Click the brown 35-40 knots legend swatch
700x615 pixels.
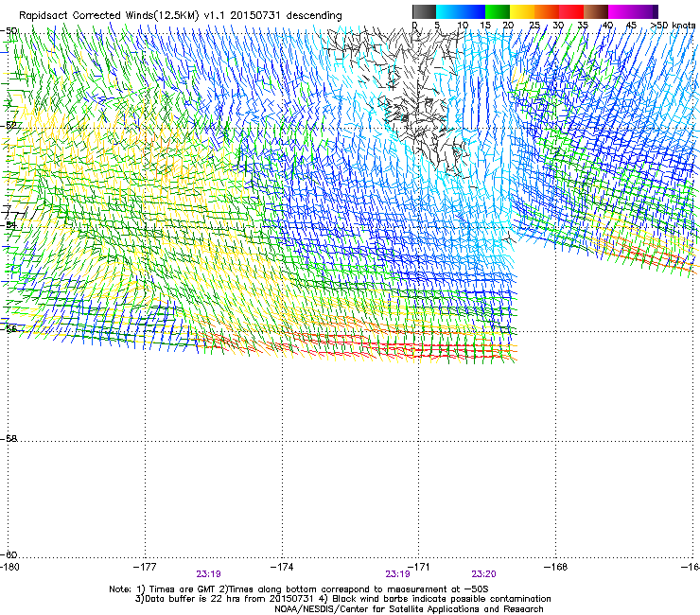tap(596, 11)
